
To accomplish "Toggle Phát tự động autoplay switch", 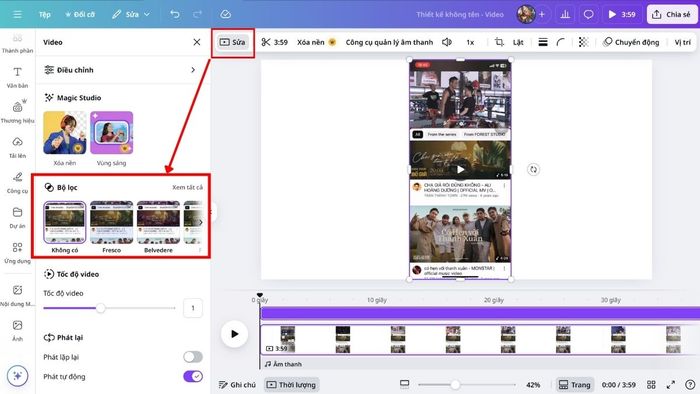I will click(x=193, y=377).
